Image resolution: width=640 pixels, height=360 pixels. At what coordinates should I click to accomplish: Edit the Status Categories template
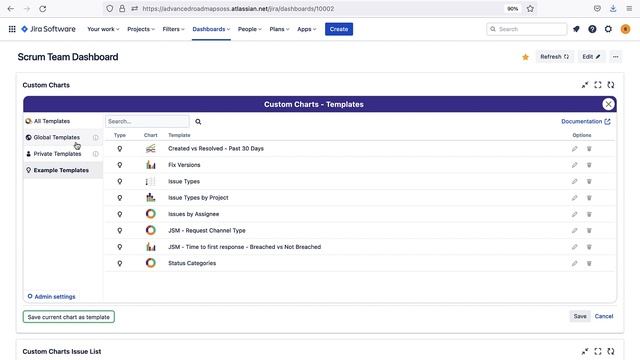coord(574,263)
